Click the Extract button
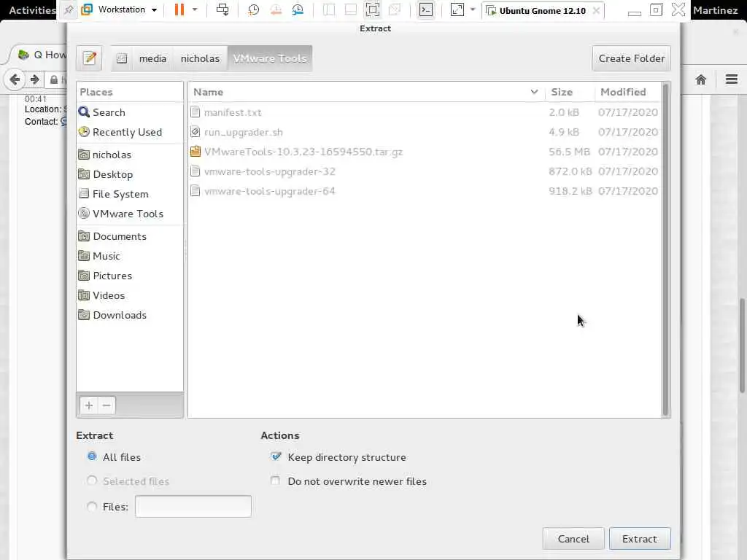Screen dimensions: 747x560 pos(639,539)
